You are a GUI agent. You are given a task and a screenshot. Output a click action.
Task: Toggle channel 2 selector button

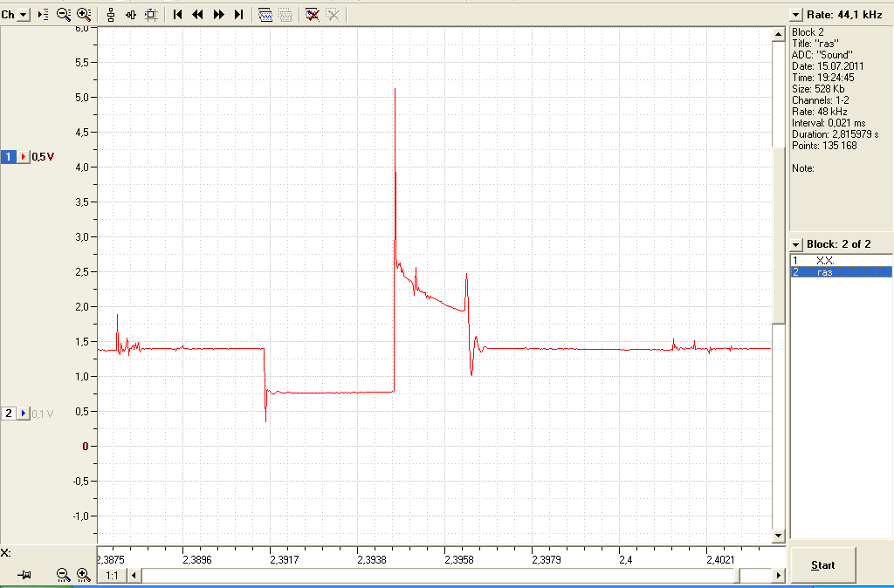8,413
